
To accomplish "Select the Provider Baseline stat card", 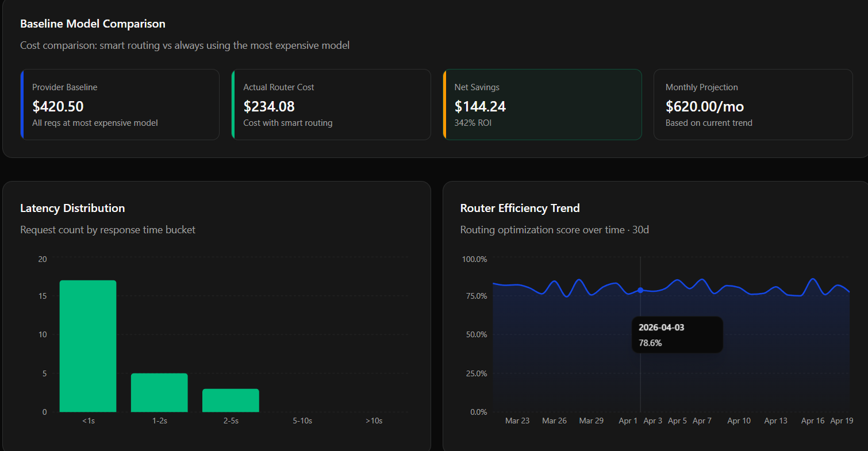I will click(120, 104).
